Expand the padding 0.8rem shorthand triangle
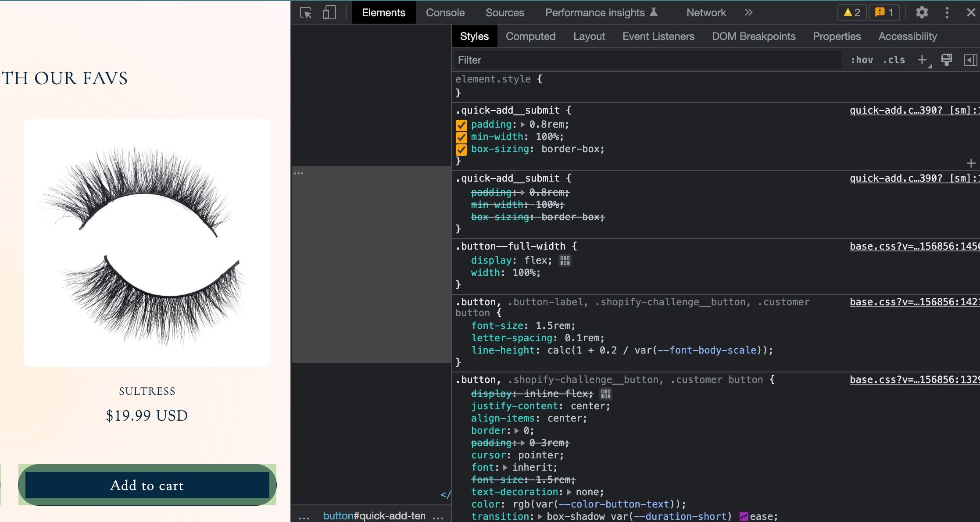The image size is (980, 522). pyautogui.click(x=523, y=125)
